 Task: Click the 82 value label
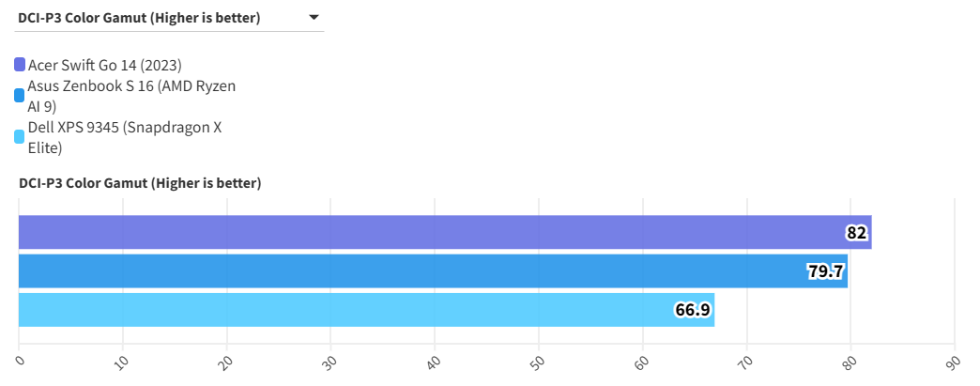(856, 233)
